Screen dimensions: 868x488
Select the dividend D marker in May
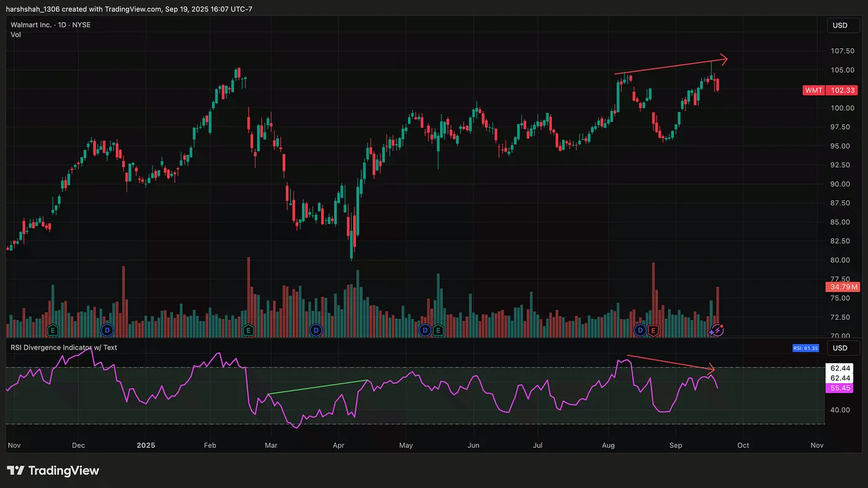425,330
